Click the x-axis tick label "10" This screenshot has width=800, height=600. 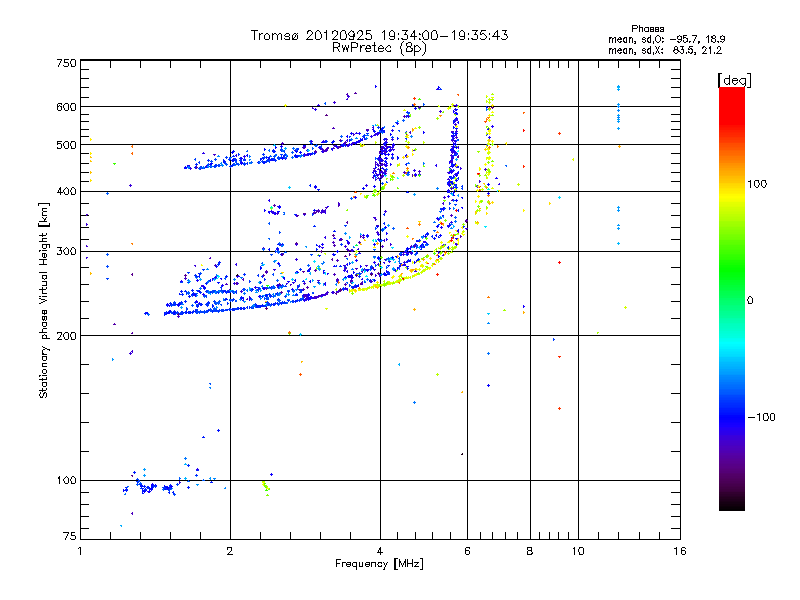[578, 551]
